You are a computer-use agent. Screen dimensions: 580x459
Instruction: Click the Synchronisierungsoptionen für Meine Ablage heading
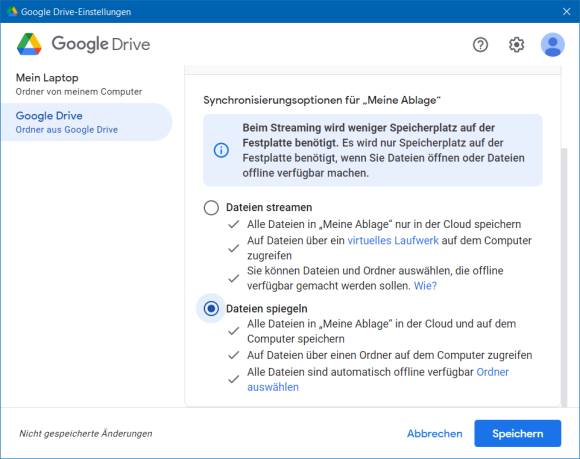(x=322, y=100)
